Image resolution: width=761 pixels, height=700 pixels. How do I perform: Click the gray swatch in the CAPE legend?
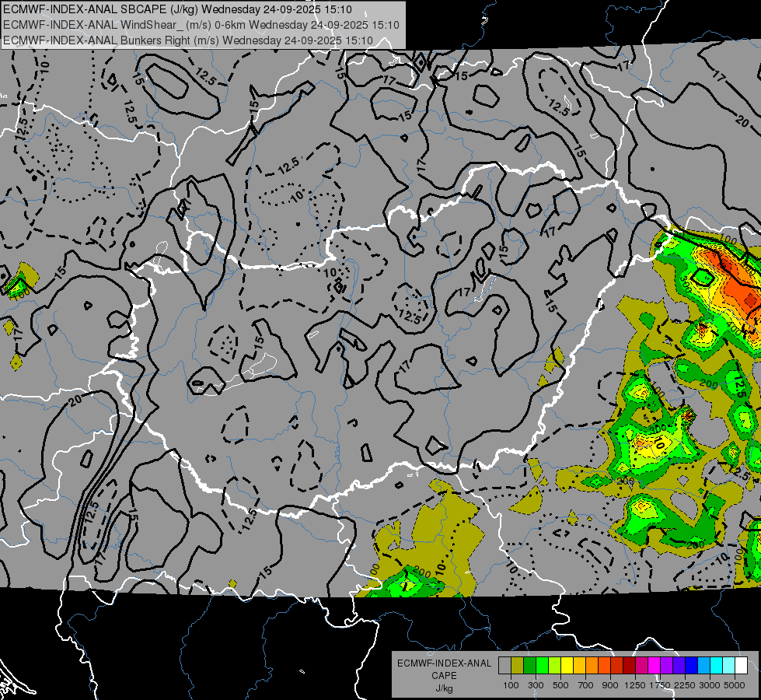[x=504, y=666]
